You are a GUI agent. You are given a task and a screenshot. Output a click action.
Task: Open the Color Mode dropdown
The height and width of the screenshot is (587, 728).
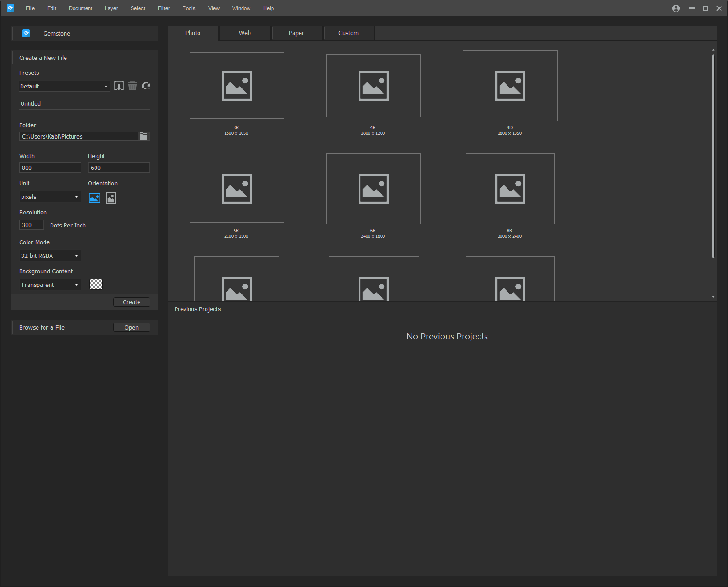(x=50, y=256)
